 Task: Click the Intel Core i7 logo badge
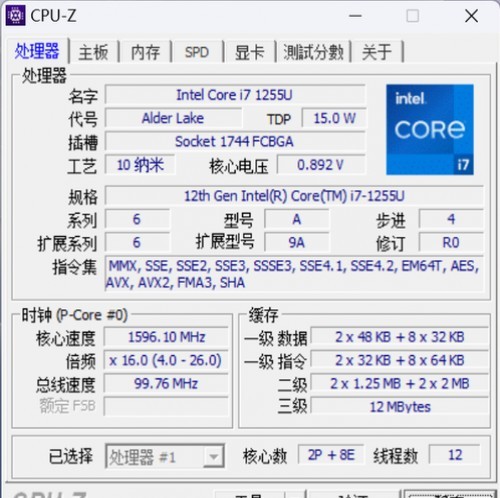click(430, 130)
